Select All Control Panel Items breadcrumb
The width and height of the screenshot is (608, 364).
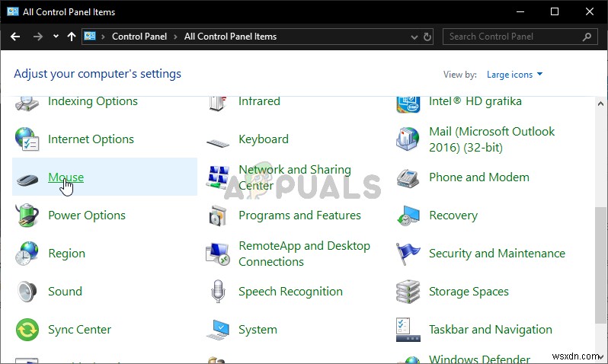click(x=230, y=37)
